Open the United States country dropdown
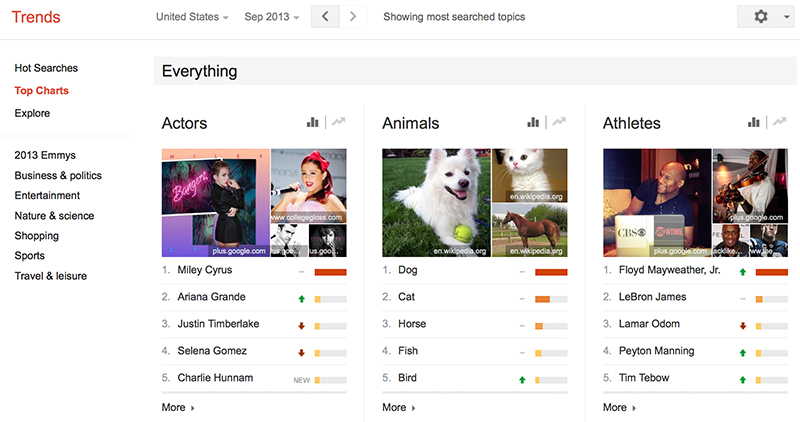Viewport: 800px width, 422px height. [192, 17]
